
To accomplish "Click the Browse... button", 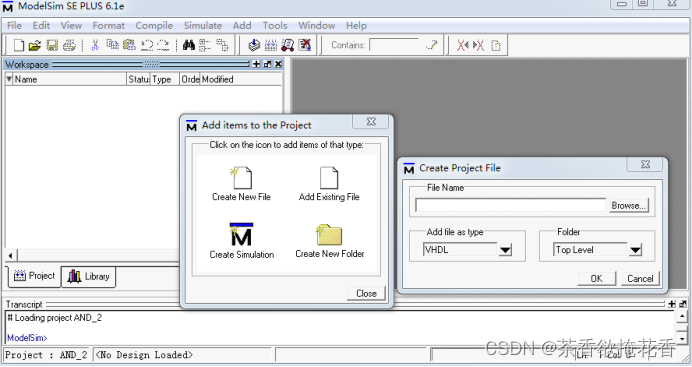I will coord(629,206).
